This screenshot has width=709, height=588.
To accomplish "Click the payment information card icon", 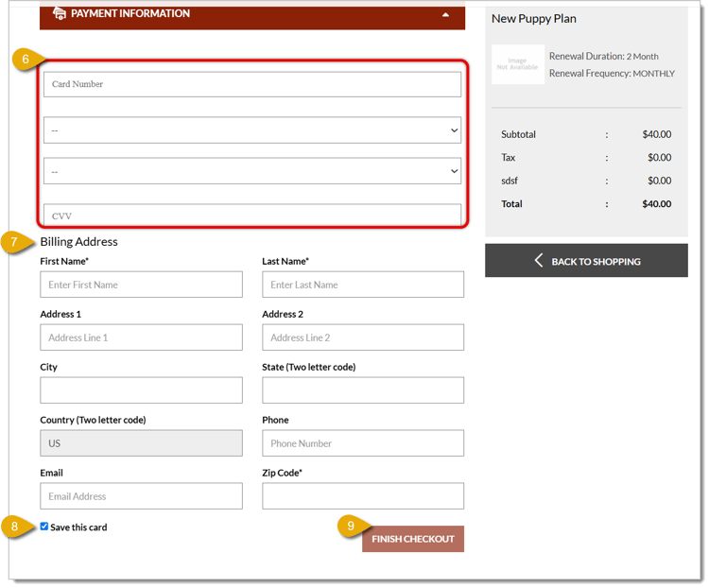I will [x=60, y=13].
